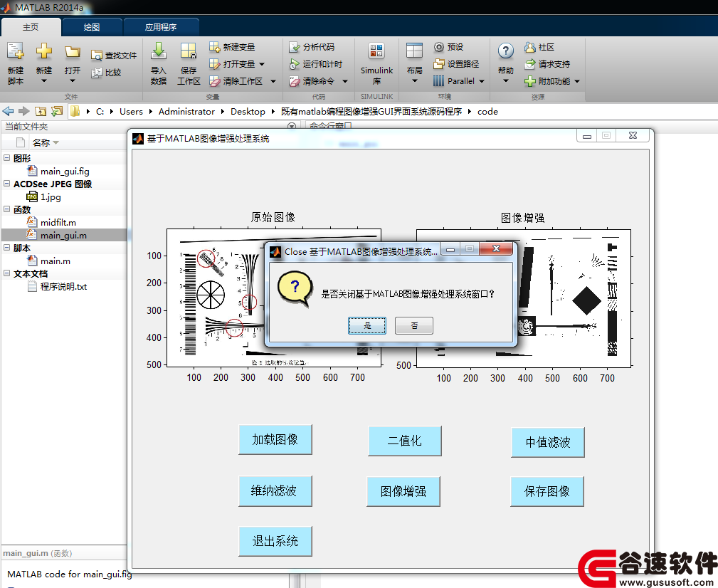This screenshot has width=718, height=588.
Task: Click Users in the address path
Action: coord(131,111)
